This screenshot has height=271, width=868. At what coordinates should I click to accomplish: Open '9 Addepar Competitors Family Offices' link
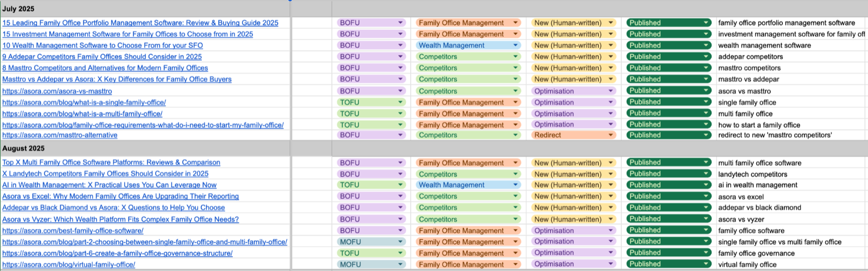pos(102,56)
